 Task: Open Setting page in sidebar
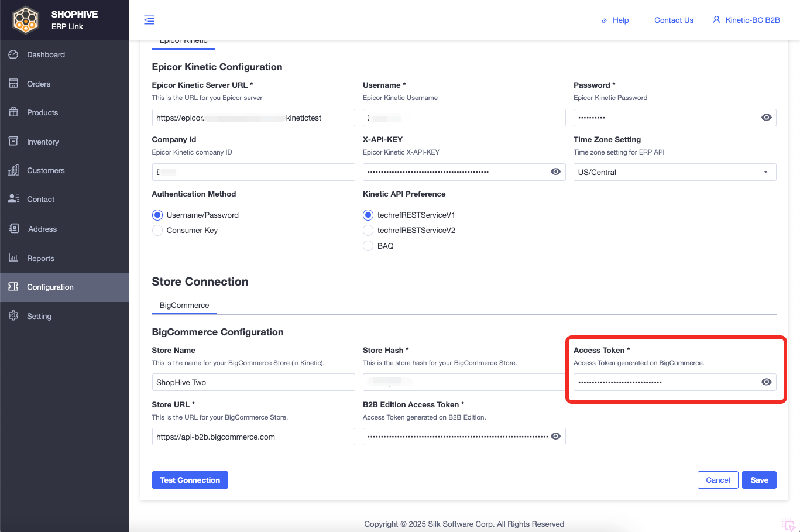point(64,316)
